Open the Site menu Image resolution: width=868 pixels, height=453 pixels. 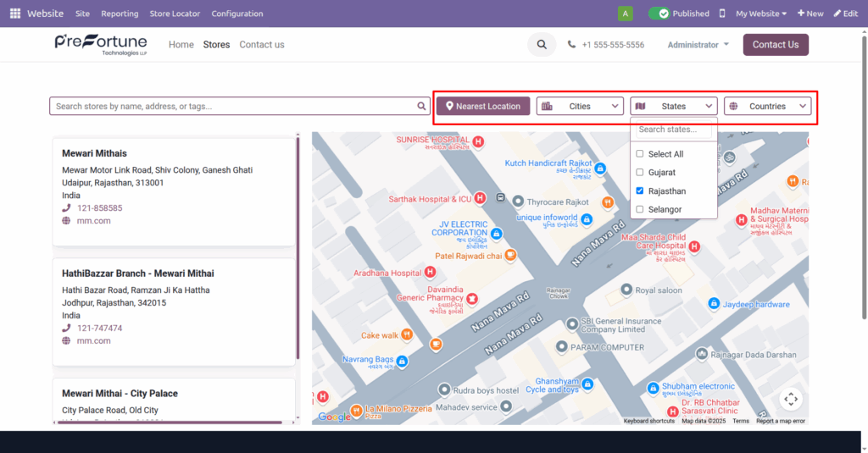point(82,14)
